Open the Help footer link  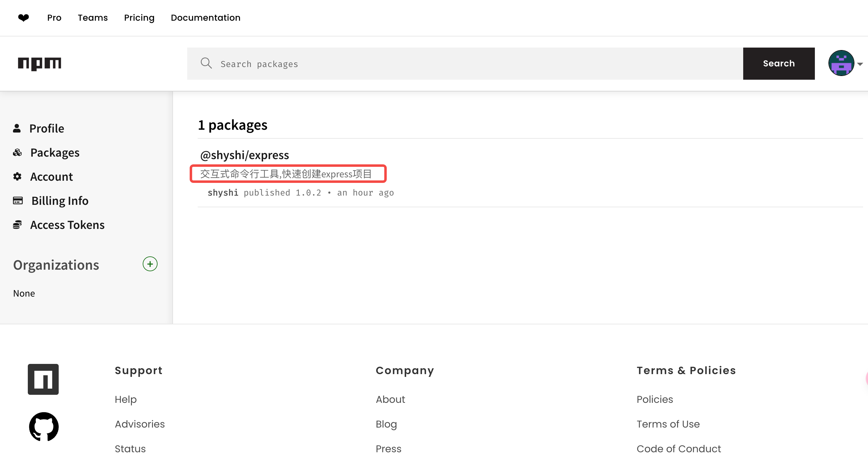pos(126,399)
